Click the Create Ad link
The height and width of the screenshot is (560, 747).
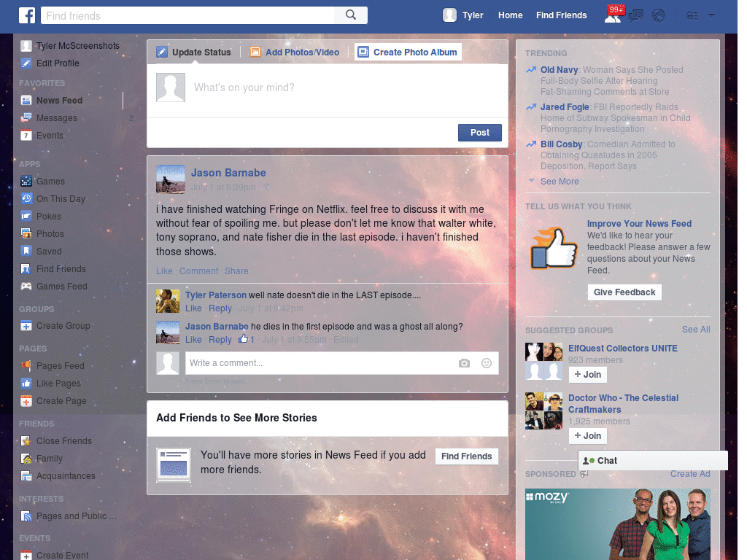pos(690,474)
